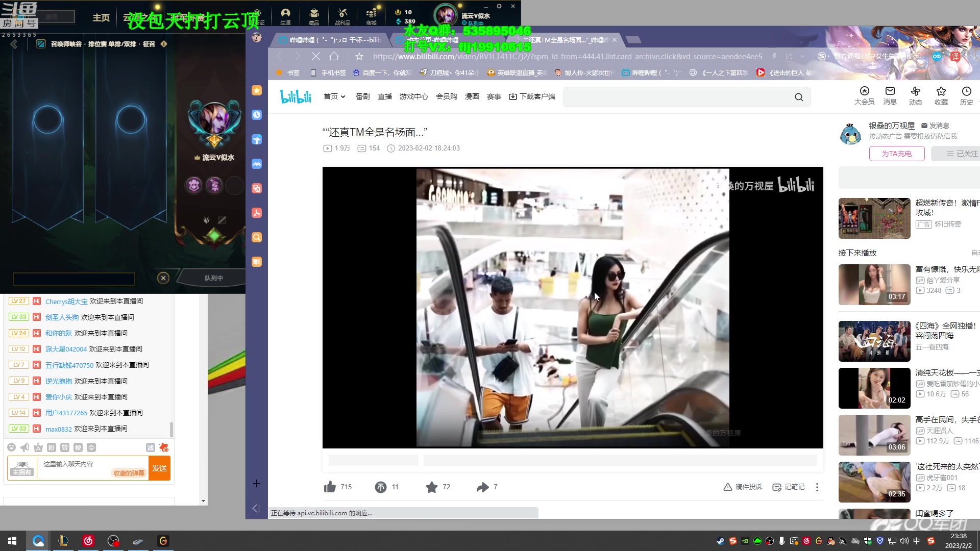Click the 管 manager icon in chat
The height and width of the screenshot is (551, 980).
(x=65, y=447)
